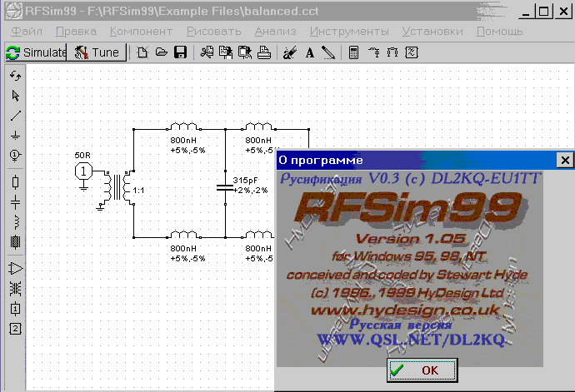Place an amplifier triangle component
The height and width of the screenshot is (392, 575).
(x=15, y=269)
